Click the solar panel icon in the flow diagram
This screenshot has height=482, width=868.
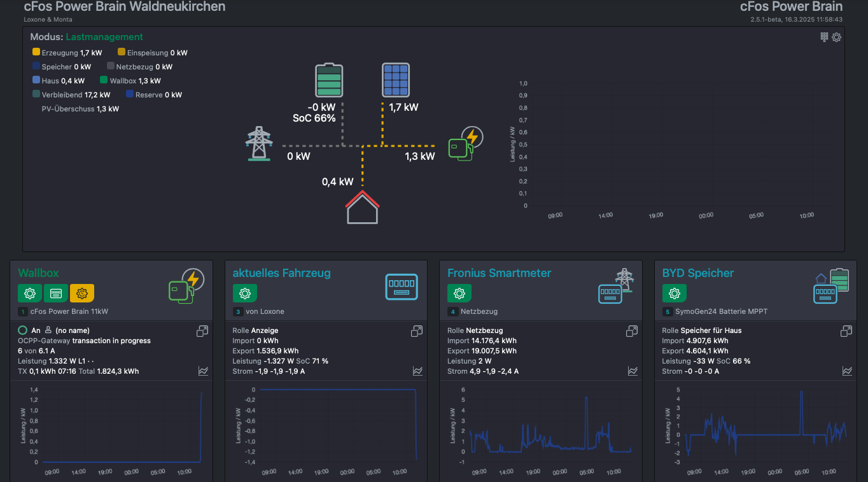(x=396, y=80)
